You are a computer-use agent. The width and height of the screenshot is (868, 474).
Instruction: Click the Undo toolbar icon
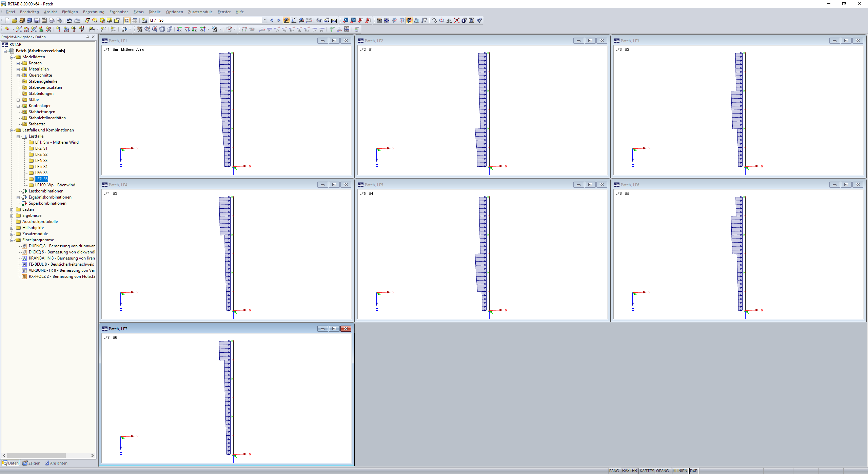(x=69, y=20)
